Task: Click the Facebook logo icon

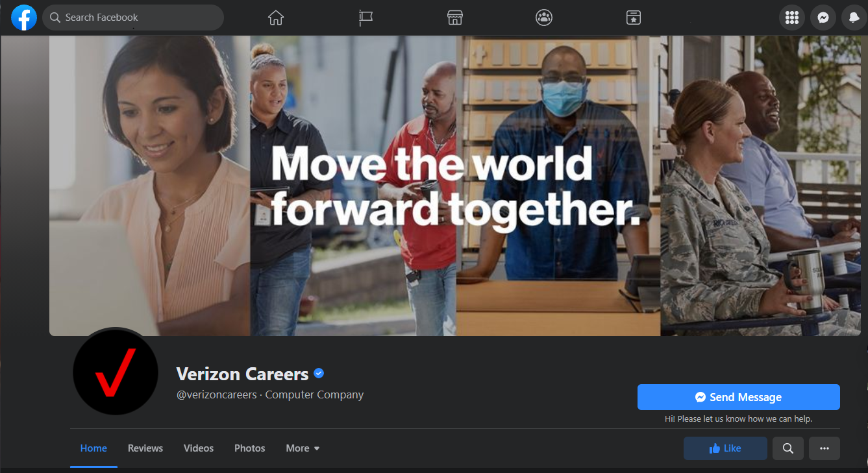Action: [24, 18]
